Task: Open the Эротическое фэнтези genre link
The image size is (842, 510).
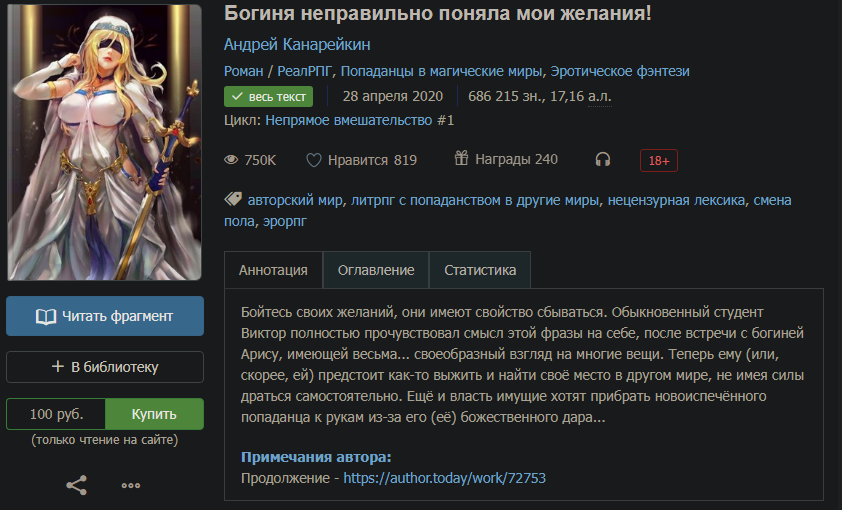Action: pos(620,71)
